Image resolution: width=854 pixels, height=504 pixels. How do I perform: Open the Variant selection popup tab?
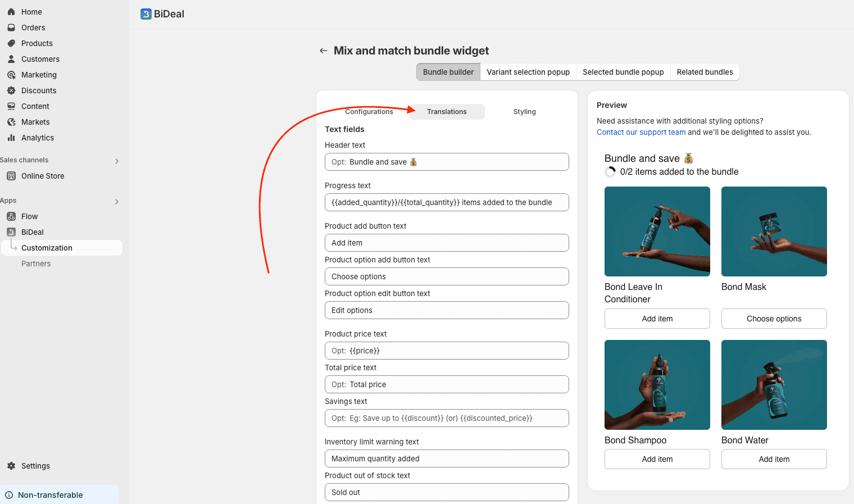[x=528, y=72]
